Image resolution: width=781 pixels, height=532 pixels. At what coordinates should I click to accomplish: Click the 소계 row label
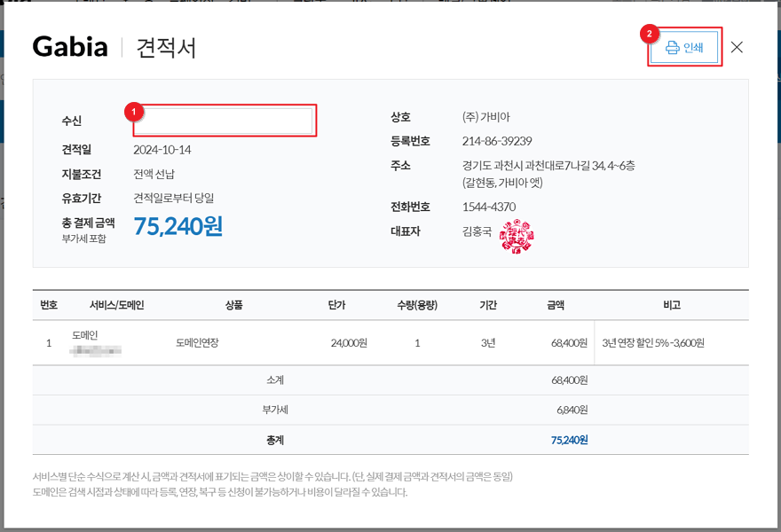[x=275, y=380]
